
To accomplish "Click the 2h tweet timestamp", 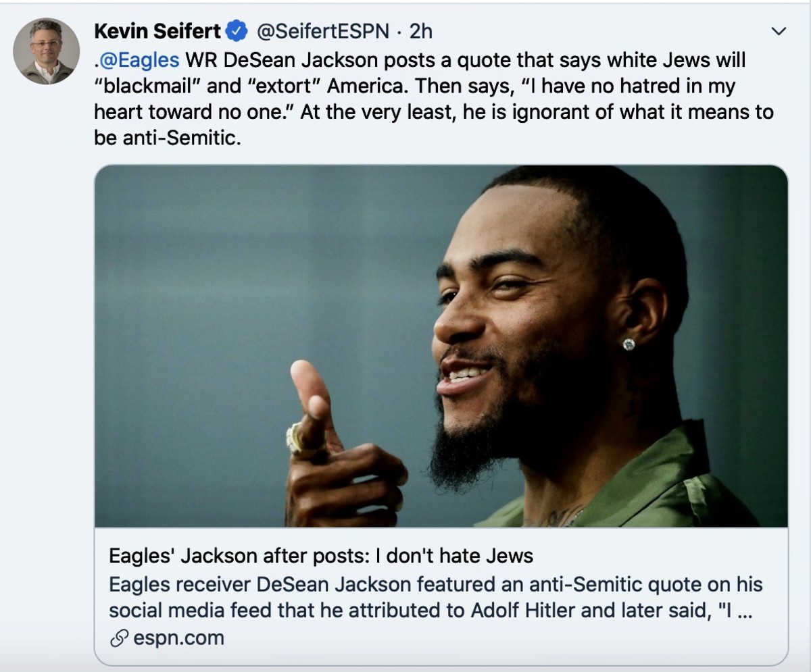I will coord(421,31).
